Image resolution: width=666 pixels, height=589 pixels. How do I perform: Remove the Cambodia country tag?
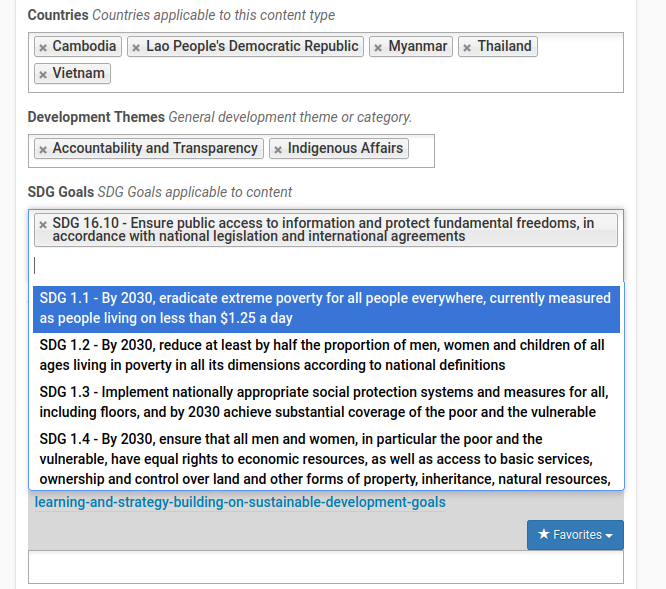tap(43, 48)
